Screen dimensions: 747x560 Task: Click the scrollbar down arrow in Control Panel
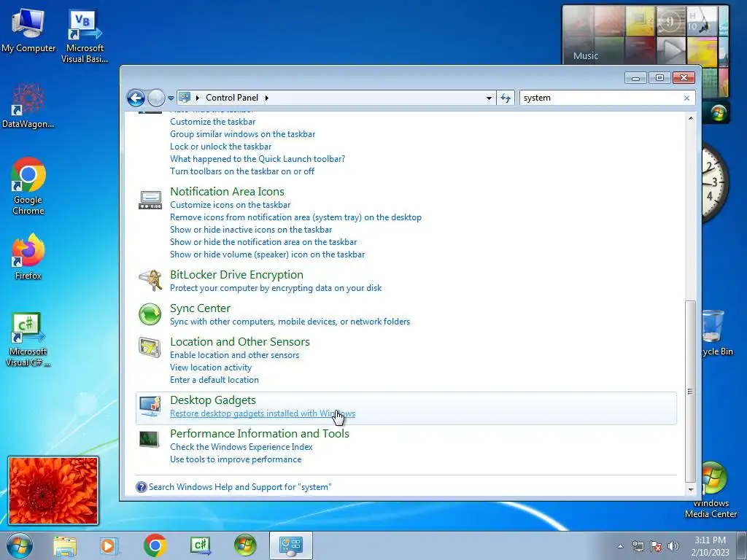pos(690,489)
